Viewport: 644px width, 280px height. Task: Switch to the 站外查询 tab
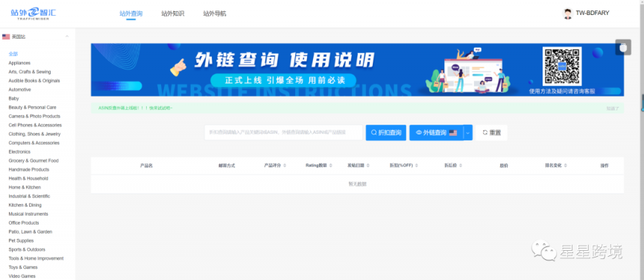[131, 13]
